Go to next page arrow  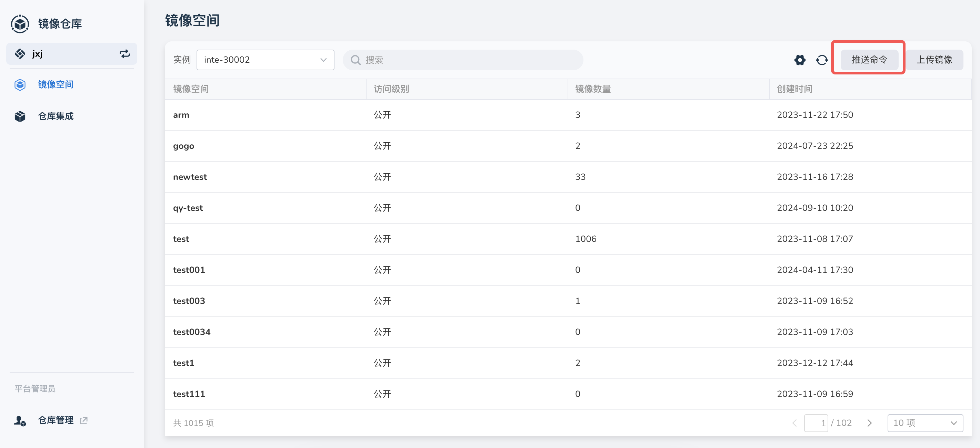(870, 423)
